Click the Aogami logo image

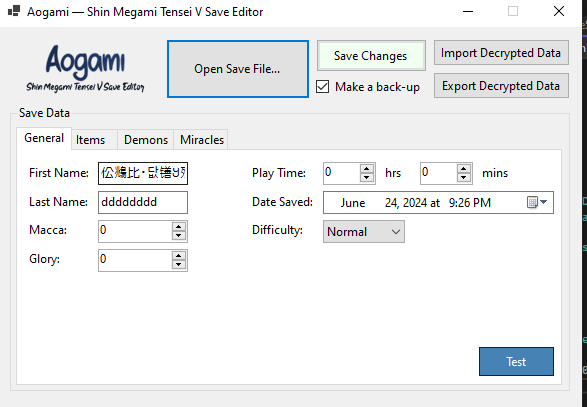point(85,68)
